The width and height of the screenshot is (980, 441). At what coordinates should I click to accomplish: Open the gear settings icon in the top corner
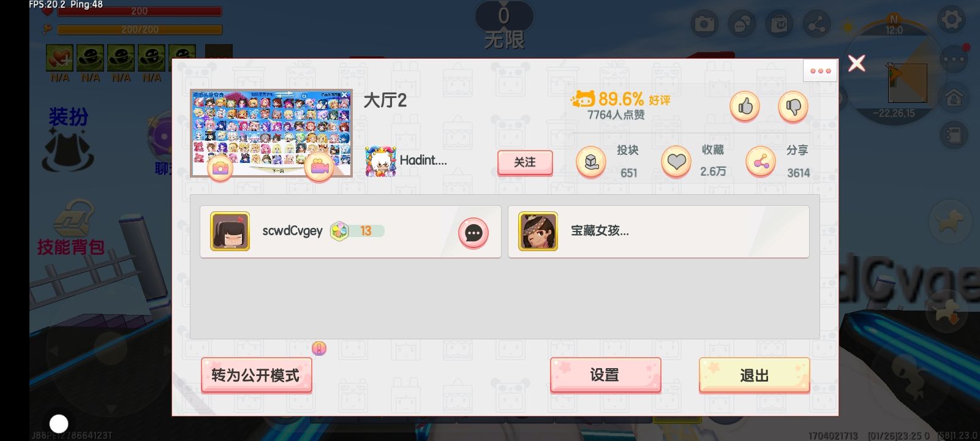point(951,20)
